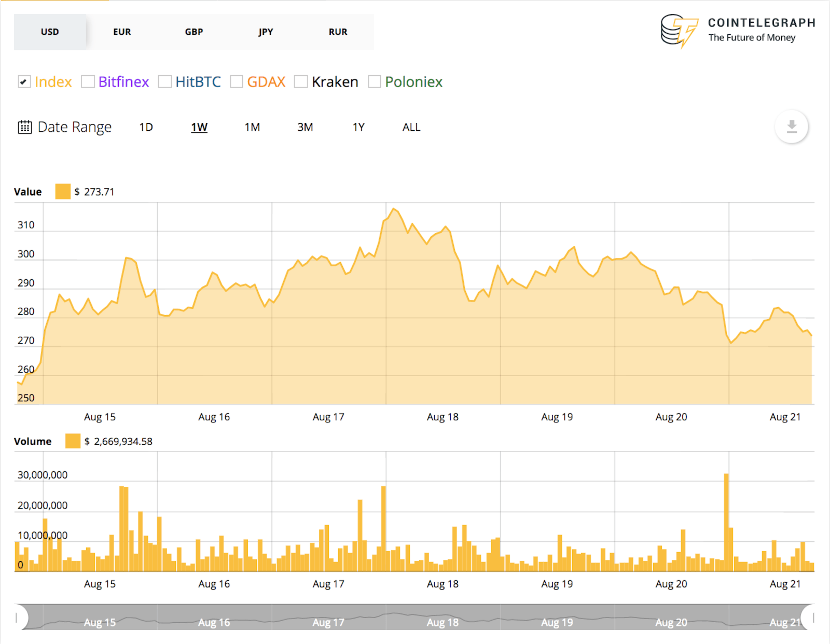
Task: Show Kraken exchange data
Action: [301, 81]
